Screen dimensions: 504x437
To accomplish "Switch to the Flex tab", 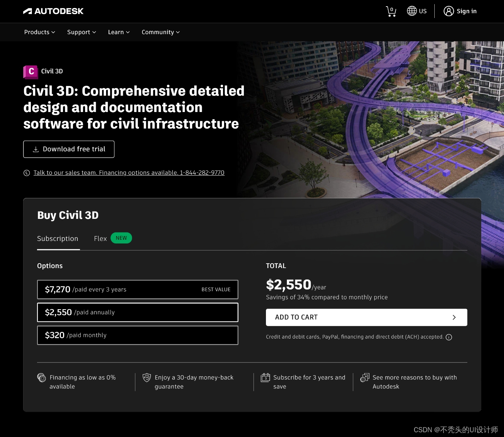I will click(101, 239).
